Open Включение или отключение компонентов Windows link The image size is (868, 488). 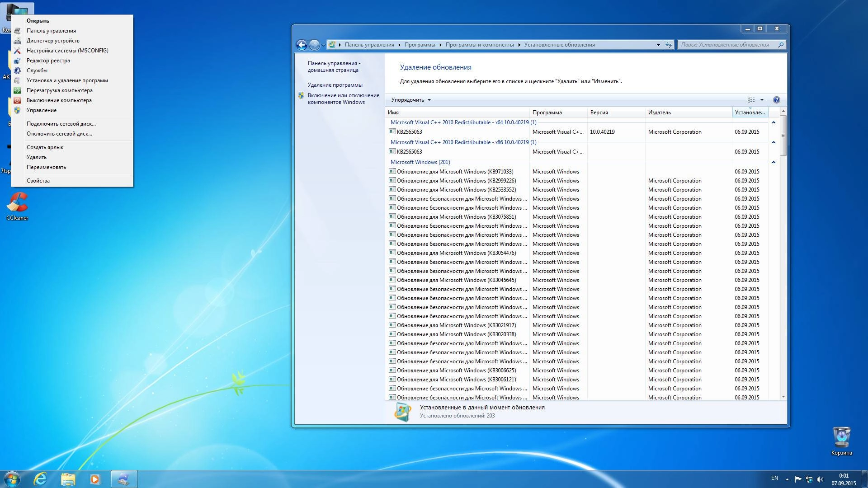click(x=344, y=99)
